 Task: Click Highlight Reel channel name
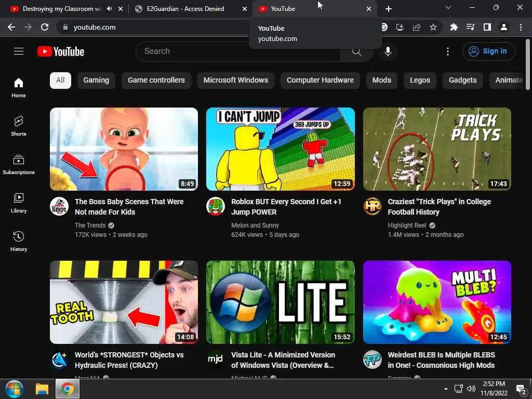tap(407, 225)
